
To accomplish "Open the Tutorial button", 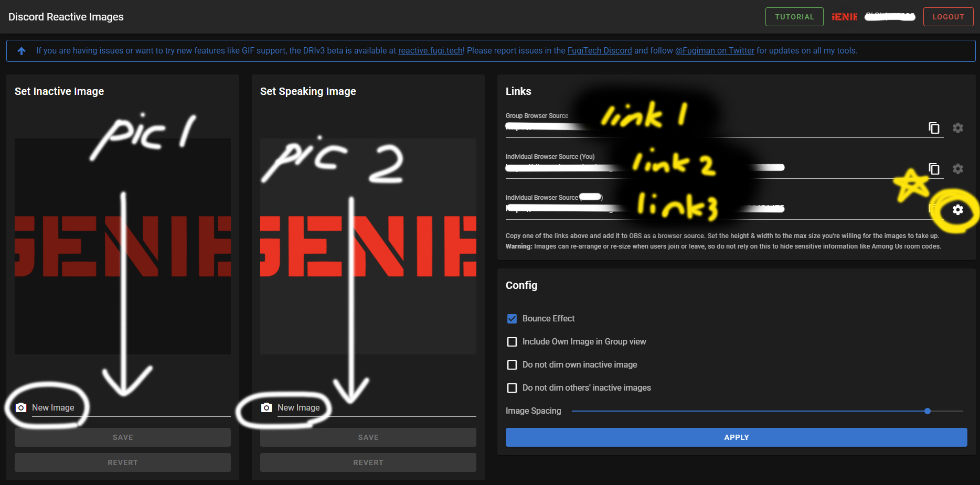I will click(x=794, y=17).
